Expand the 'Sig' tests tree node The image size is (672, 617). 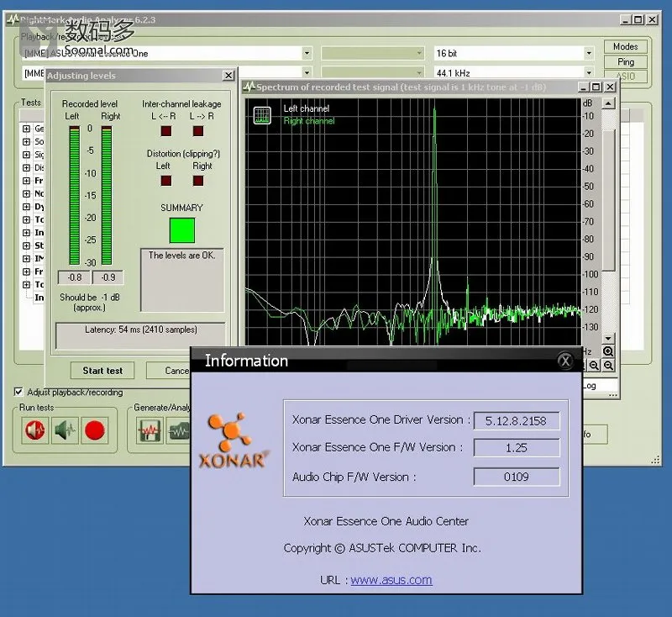[27, 155]
